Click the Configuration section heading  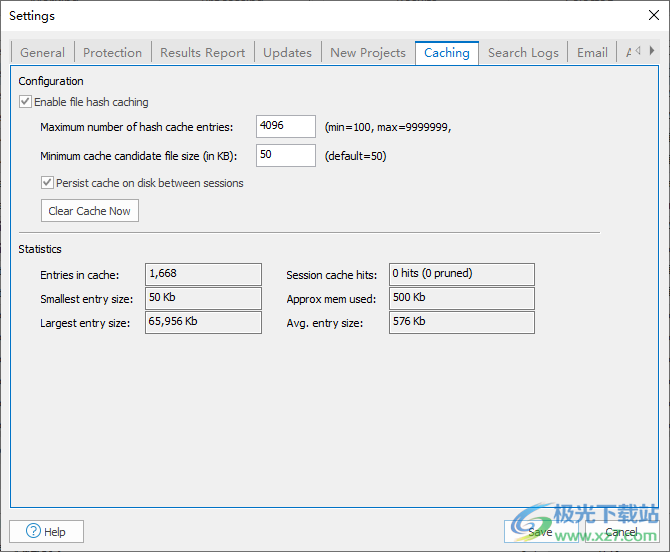(x=51, y=81)
